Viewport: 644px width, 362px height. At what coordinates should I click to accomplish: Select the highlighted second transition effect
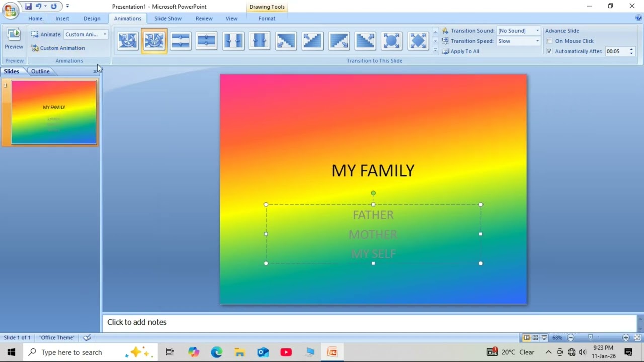coord(154,40)
